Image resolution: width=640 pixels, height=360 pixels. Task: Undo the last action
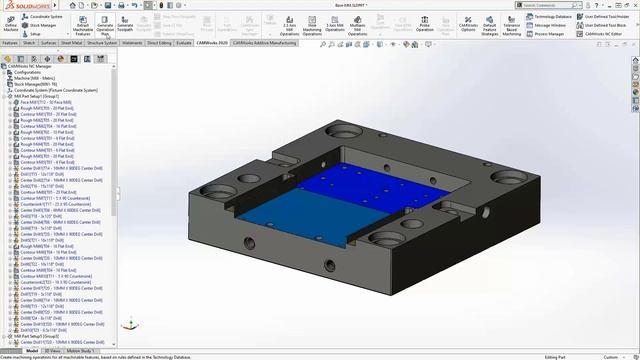coord(134,5)
